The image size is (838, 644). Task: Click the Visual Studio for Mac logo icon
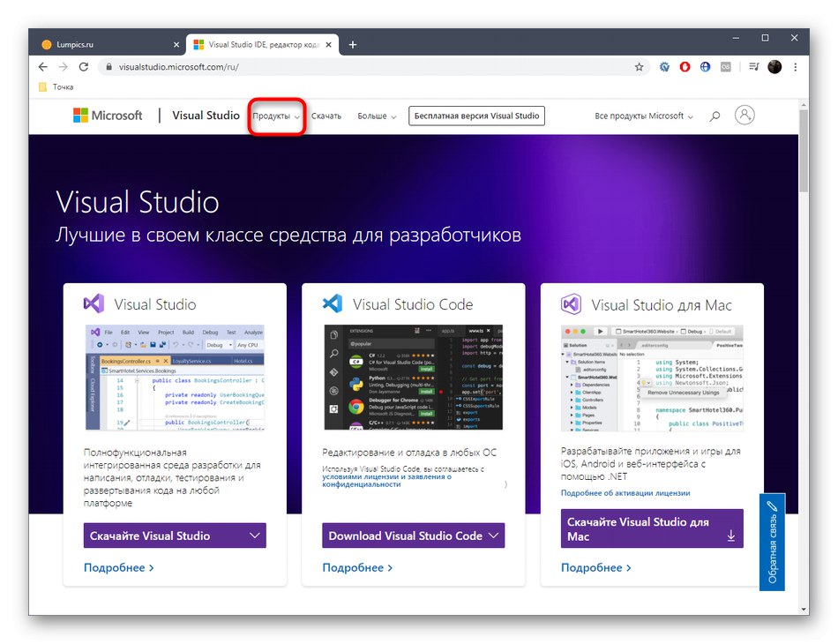click(x=571, y=304)
